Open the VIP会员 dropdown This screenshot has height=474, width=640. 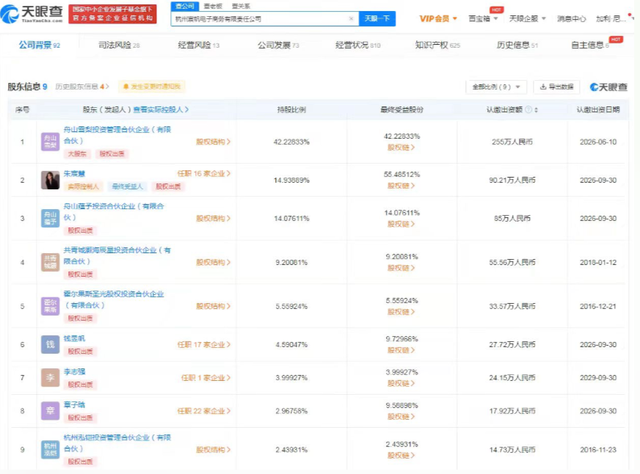point(438,19)
